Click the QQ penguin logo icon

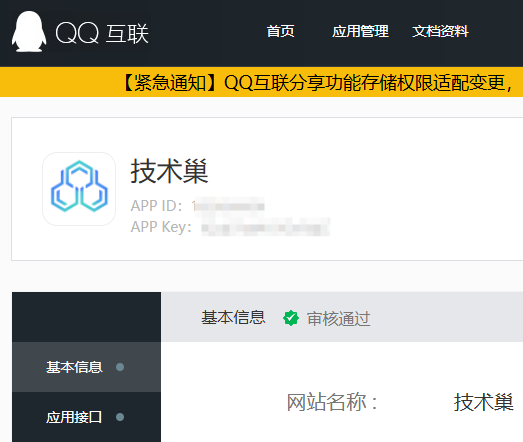click(29, 32)
